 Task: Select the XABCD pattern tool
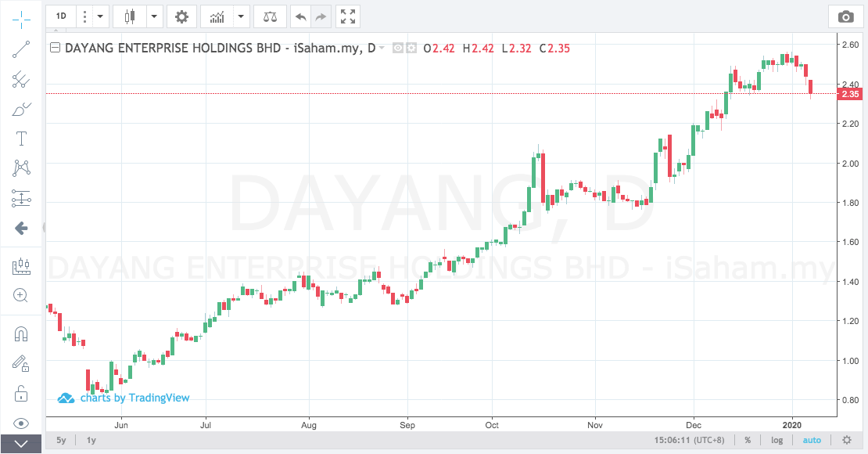coord(21,168)
